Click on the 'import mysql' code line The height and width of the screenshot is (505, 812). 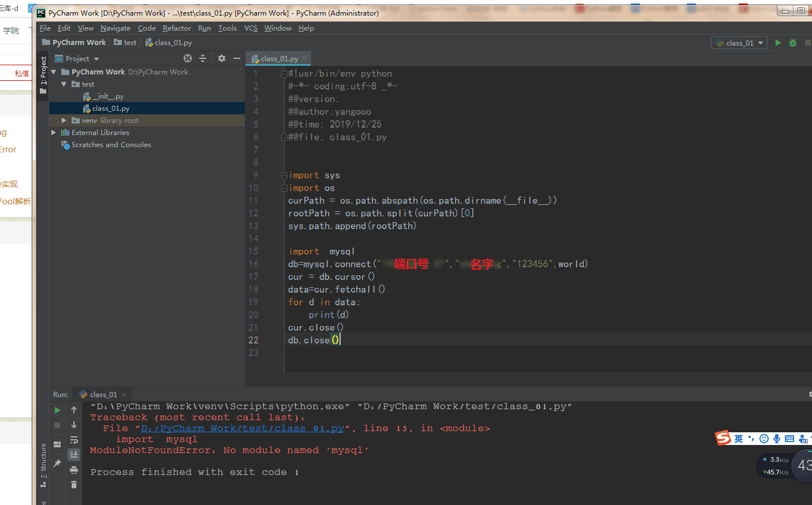tap(322, 252)
